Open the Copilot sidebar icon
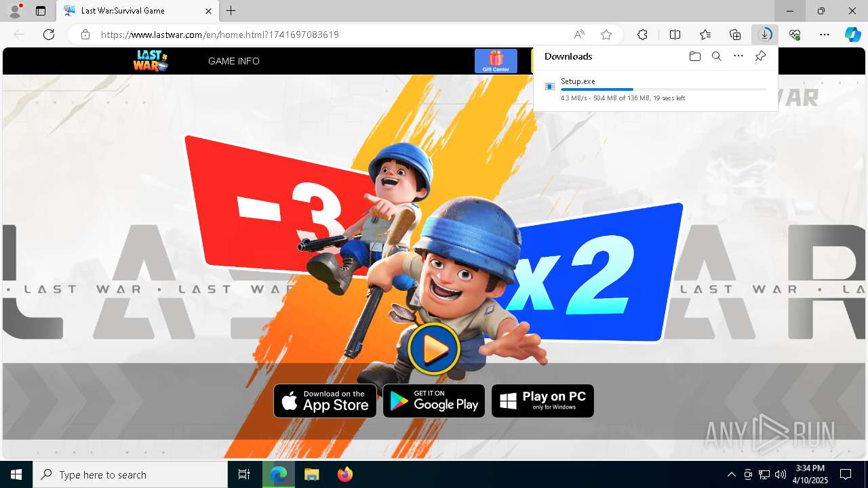Viewport: 868px width, 488px height. click(853, 35)
